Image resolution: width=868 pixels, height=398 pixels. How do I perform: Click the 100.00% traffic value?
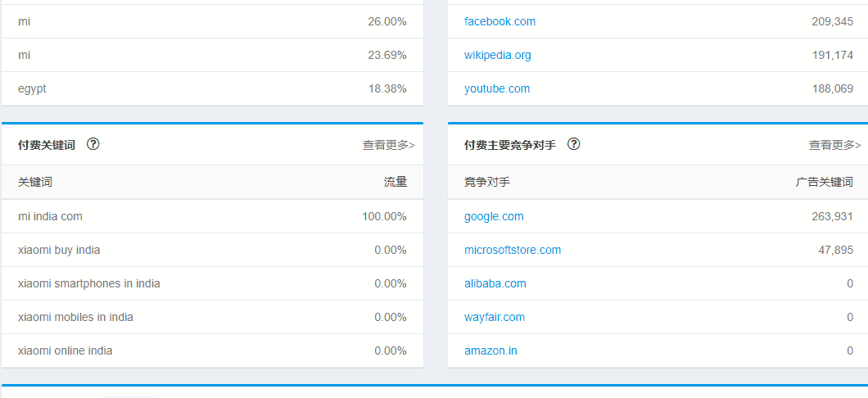point(385,216)
